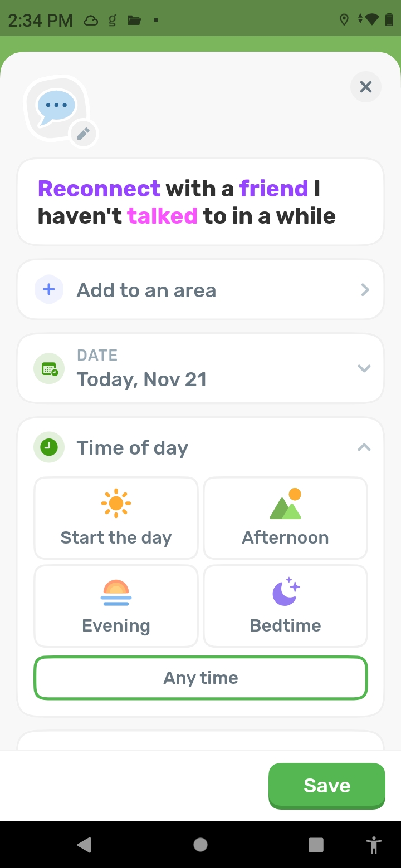401x868 pixels.
Task: Tap the green calendar date icon
Action: coord(49,368)
